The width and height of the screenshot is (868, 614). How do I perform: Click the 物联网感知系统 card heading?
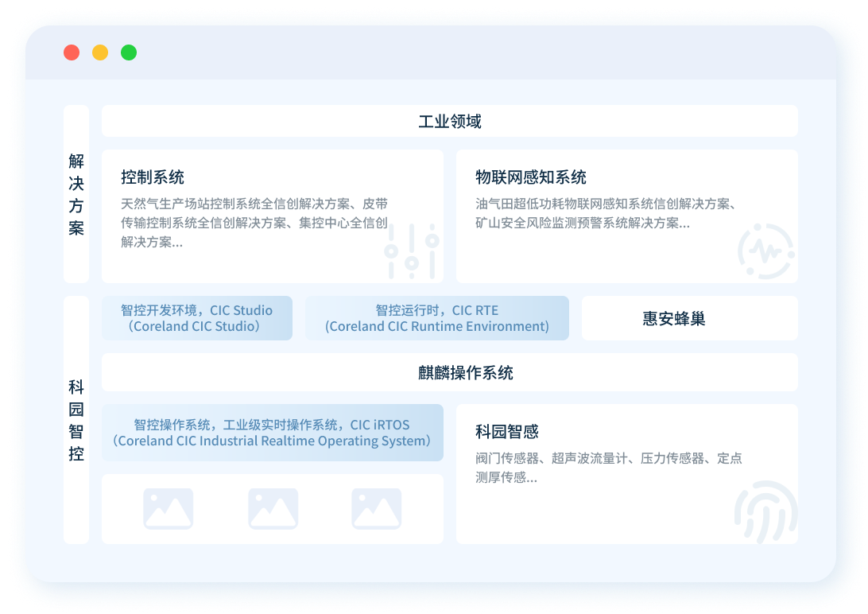tap(531, 177)
